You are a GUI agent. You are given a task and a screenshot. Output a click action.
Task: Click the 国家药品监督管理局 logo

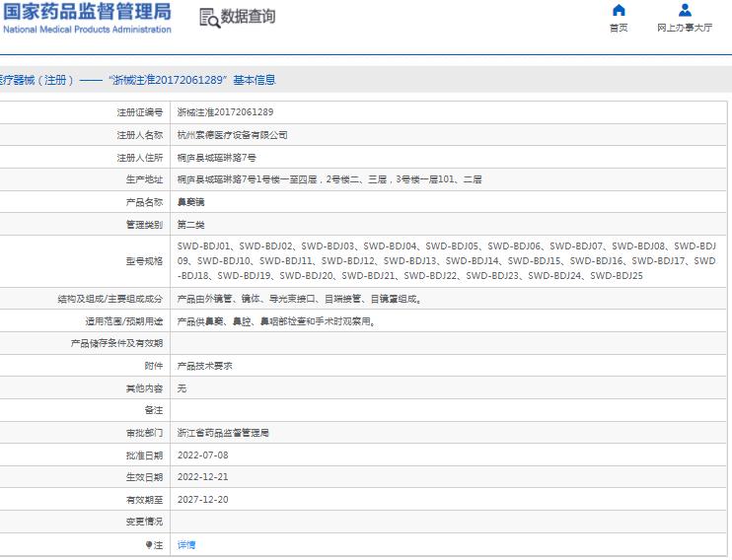87,12
